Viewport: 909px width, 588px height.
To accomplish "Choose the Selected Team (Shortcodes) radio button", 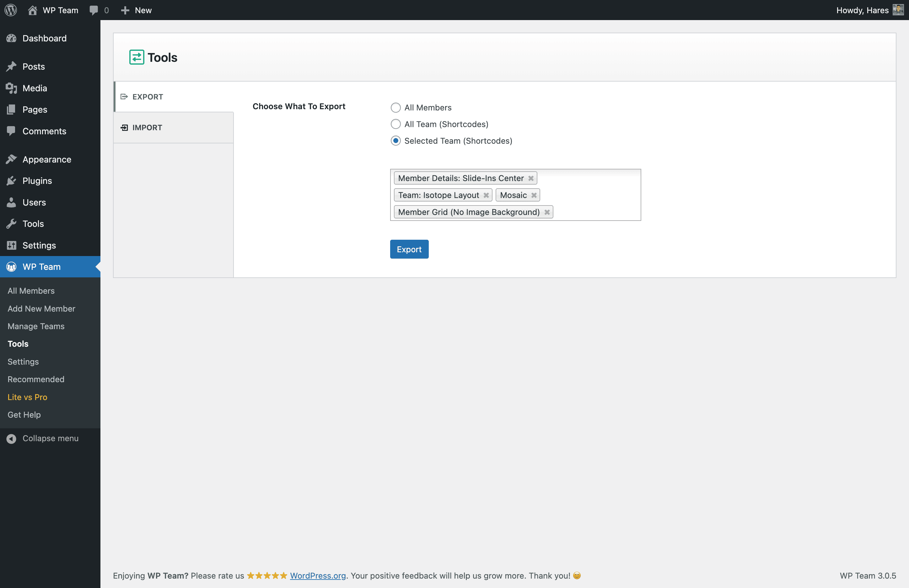I will [396, 141].
